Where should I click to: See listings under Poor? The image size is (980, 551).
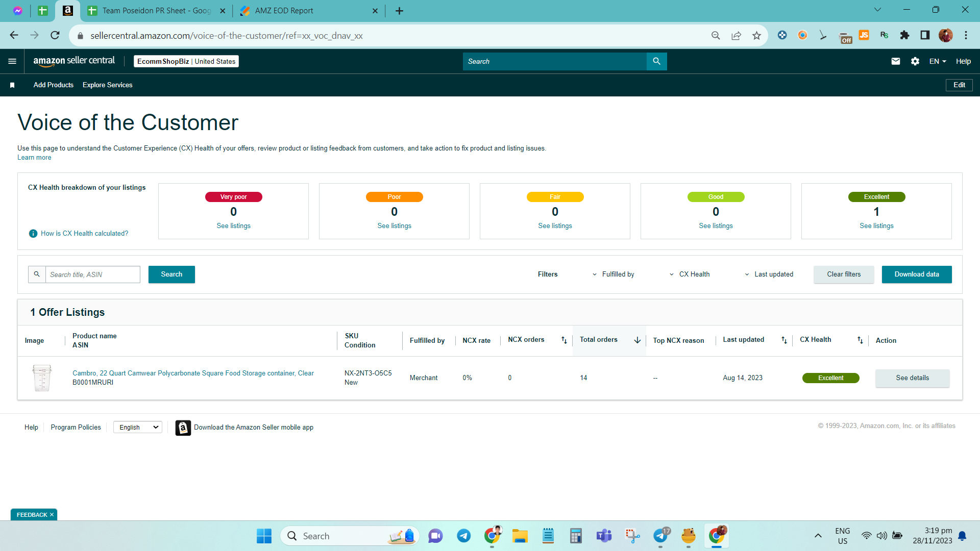coord(394,226)
